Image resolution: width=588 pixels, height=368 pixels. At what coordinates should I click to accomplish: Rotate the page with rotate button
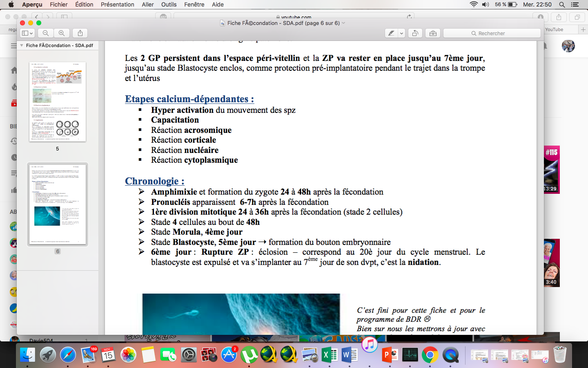pos(415,33)
